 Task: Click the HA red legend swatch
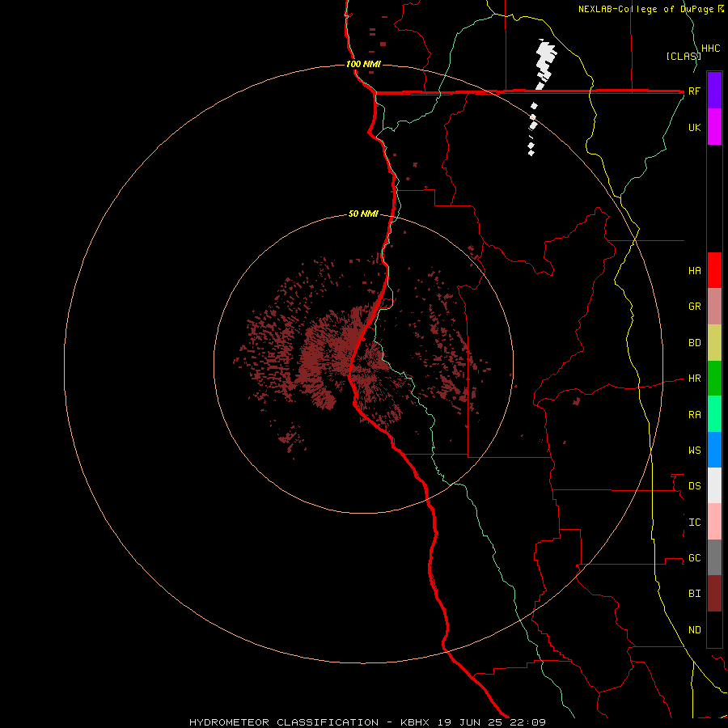click(714, 270)
